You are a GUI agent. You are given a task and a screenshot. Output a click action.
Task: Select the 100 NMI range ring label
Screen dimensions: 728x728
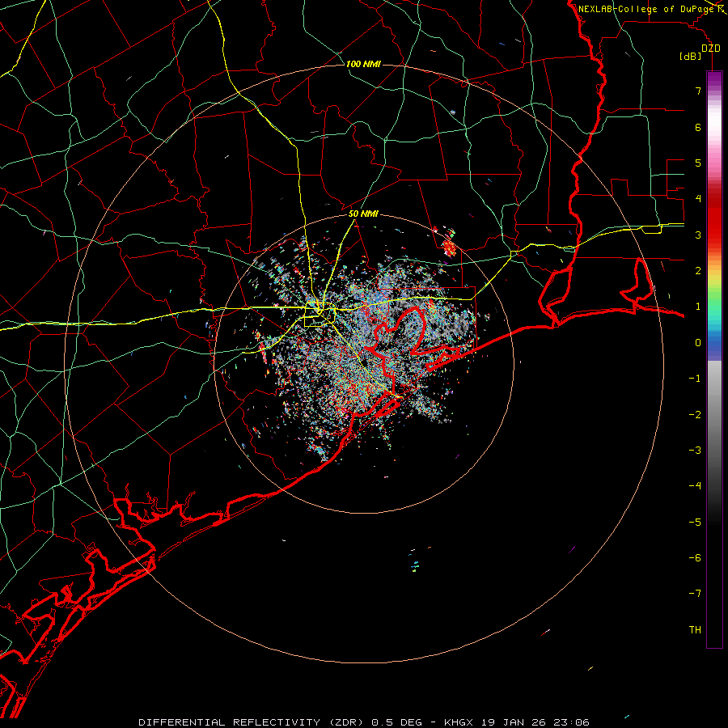point(363,64)
